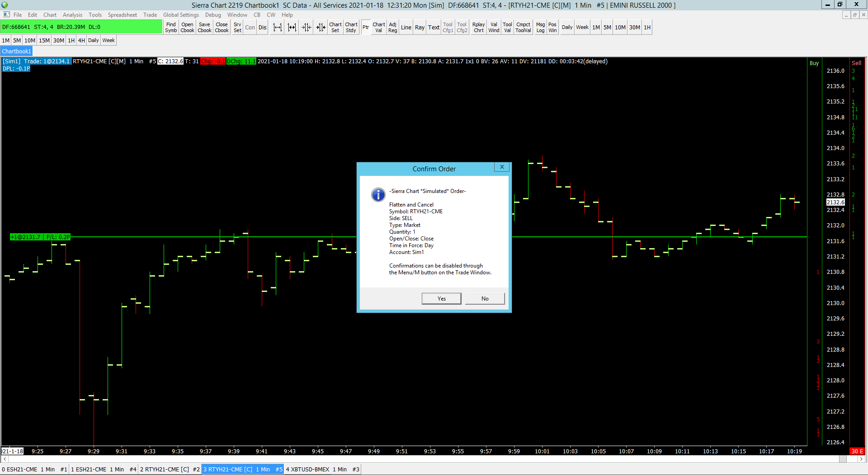Open Server Settings via Srv Set button
Screen dimensions: 868x475
pyautogui.click(x=237, y=27)
